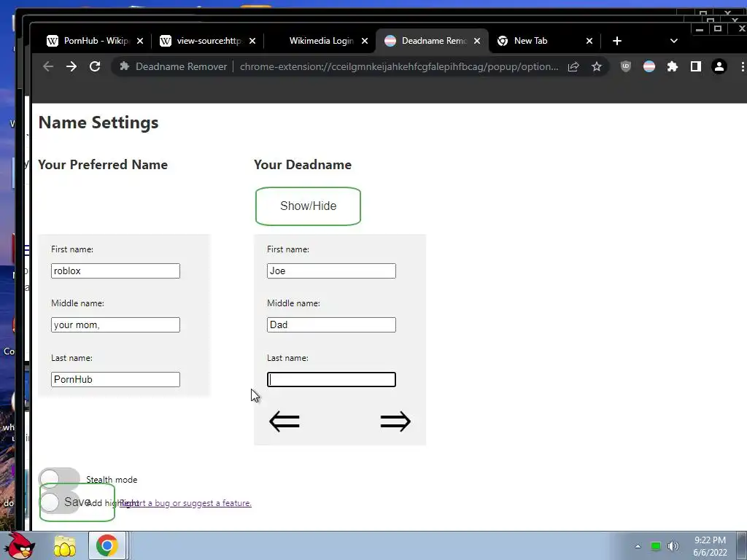
Task: Click the chrome-extension URL in address bar
Action: (x=399, y=66)
